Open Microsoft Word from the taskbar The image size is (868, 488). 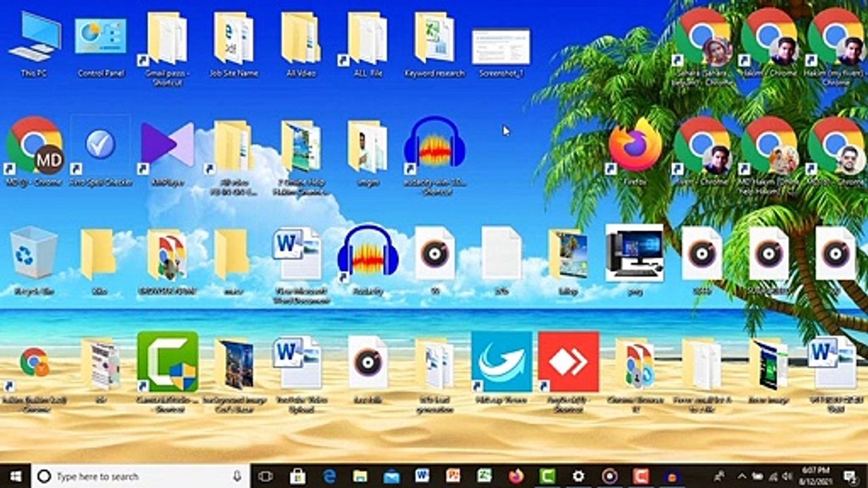tap(422, 476)
